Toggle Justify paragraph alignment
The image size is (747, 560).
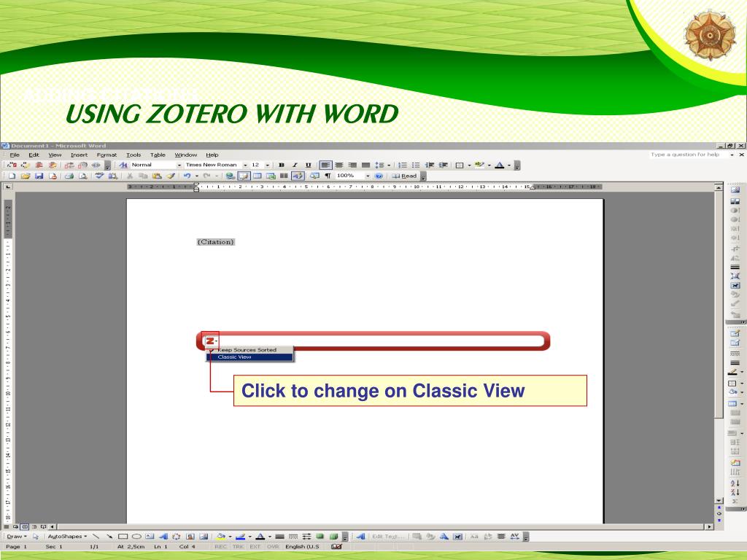point(366,166)
